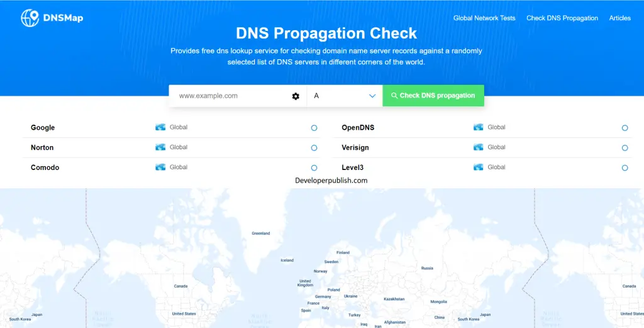644x328 pixels.
Task: Click the Norton row Global flag icon
Action: pyautogui.click(x=160, y=147)
